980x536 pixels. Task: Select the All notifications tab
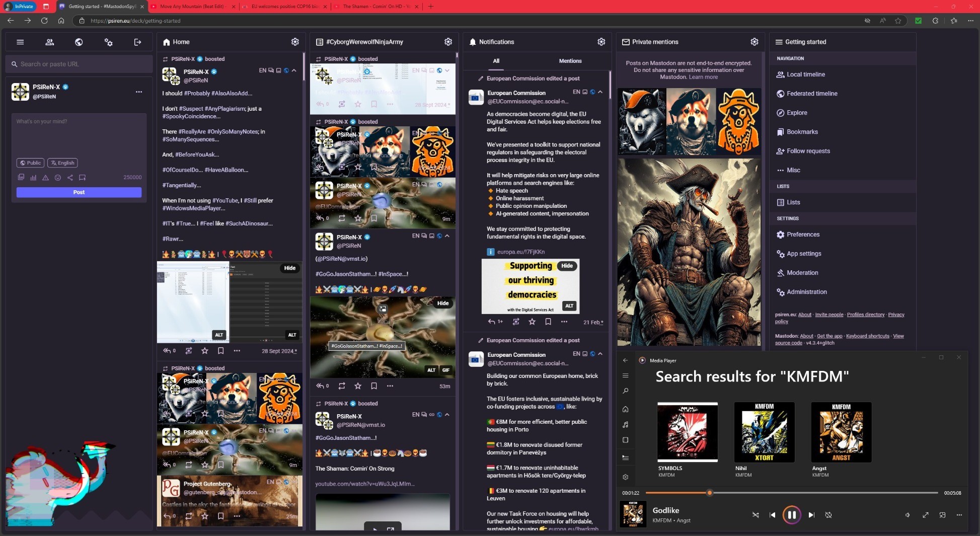pyautogui.click(x=496, y=61)
